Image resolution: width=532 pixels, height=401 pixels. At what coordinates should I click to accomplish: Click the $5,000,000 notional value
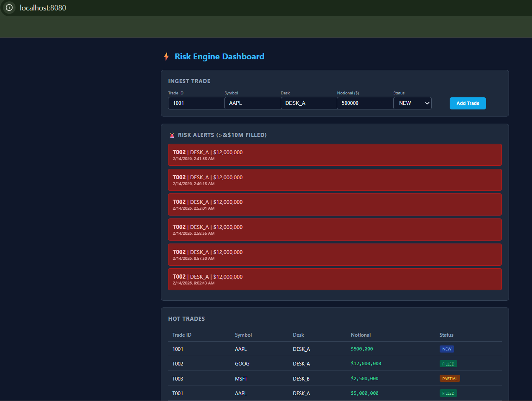click(364, 393)
